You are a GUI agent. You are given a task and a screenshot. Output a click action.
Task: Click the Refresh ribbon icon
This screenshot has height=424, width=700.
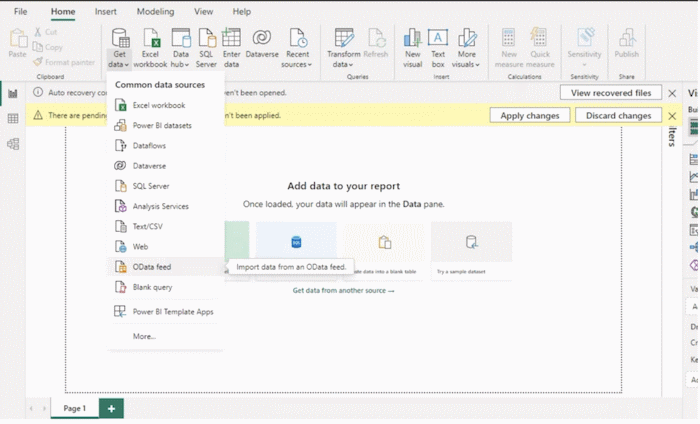pyautogui.click(x=376, y=43)
